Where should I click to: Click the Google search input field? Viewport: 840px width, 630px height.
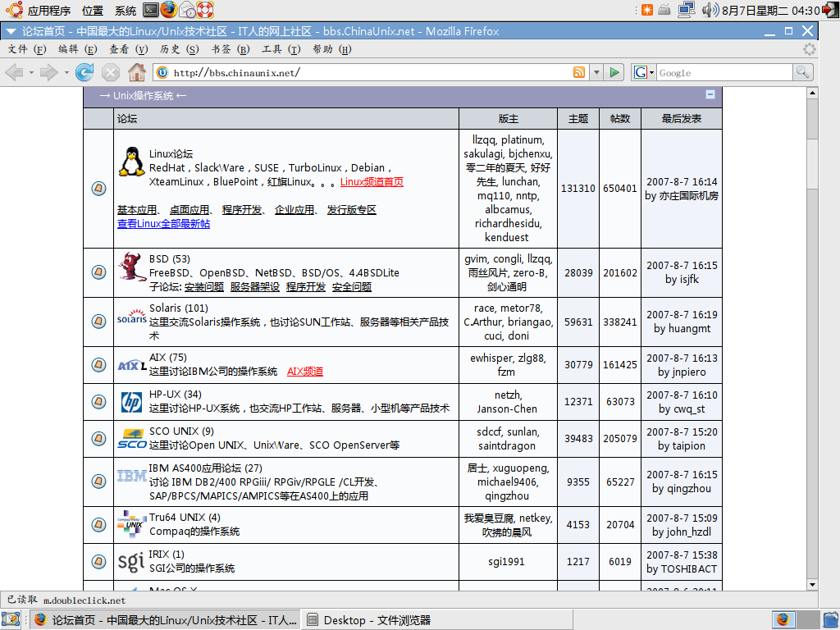point(724,72)
